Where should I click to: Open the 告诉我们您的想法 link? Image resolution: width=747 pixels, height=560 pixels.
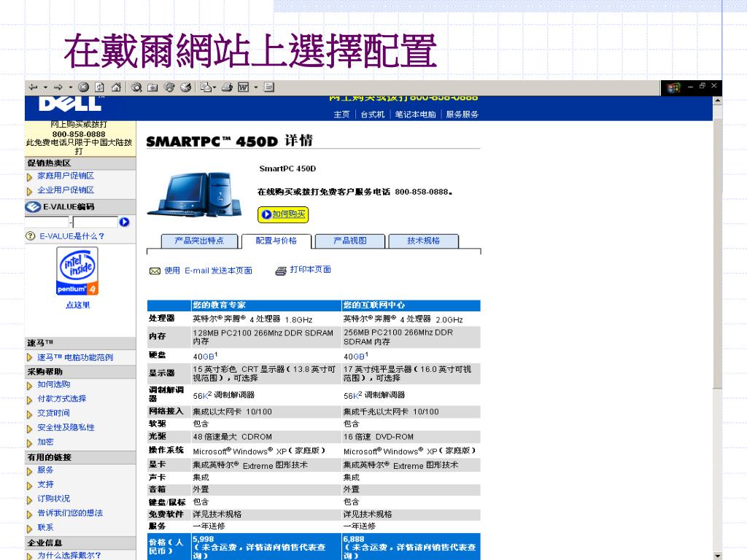pos(70,513)
